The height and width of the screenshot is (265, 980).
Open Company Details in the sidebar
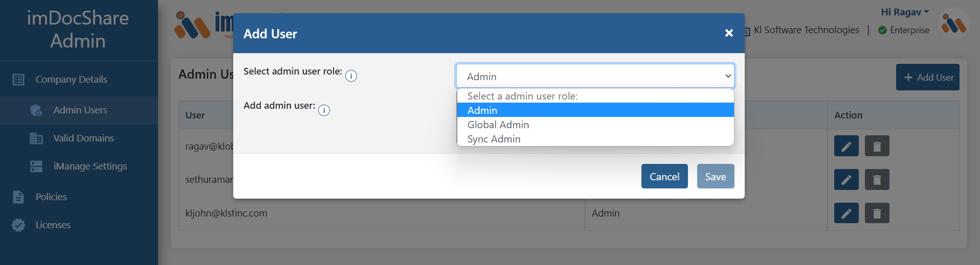coord(71,80)
